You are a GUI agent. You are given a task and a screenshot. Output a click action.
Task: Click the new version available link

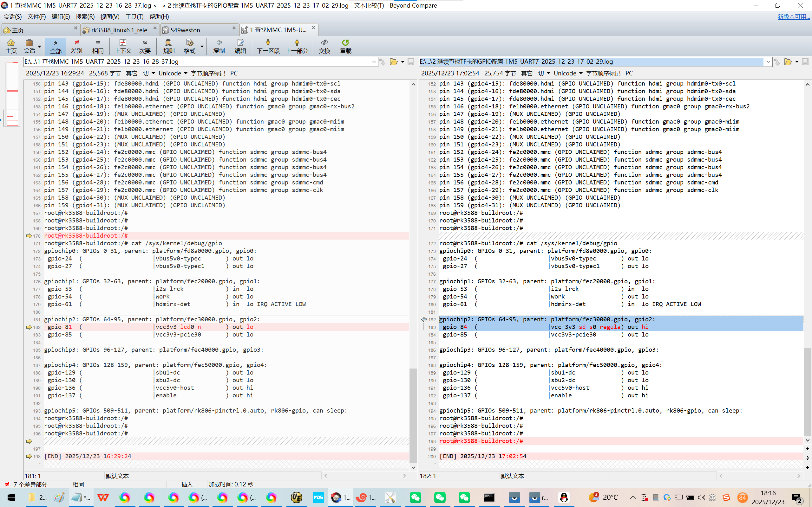tap(793, 16)
